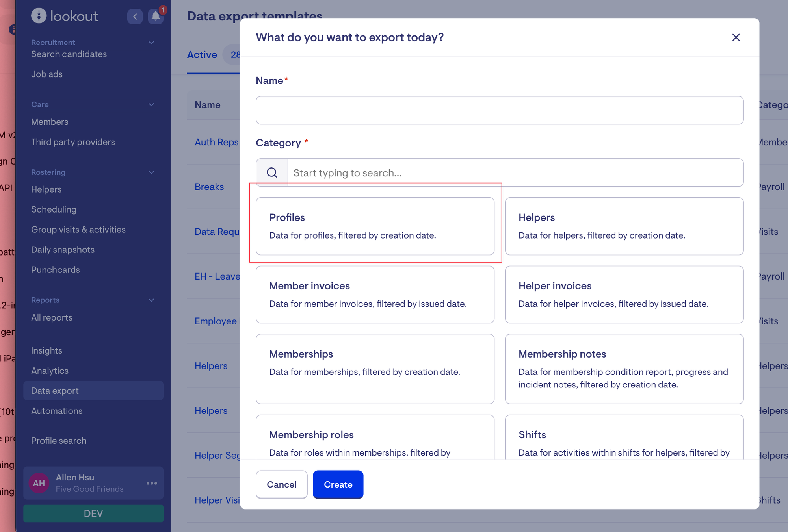Switch to the Active tab
This screenshot has width=788, height=532.
(x=202, y=55)
